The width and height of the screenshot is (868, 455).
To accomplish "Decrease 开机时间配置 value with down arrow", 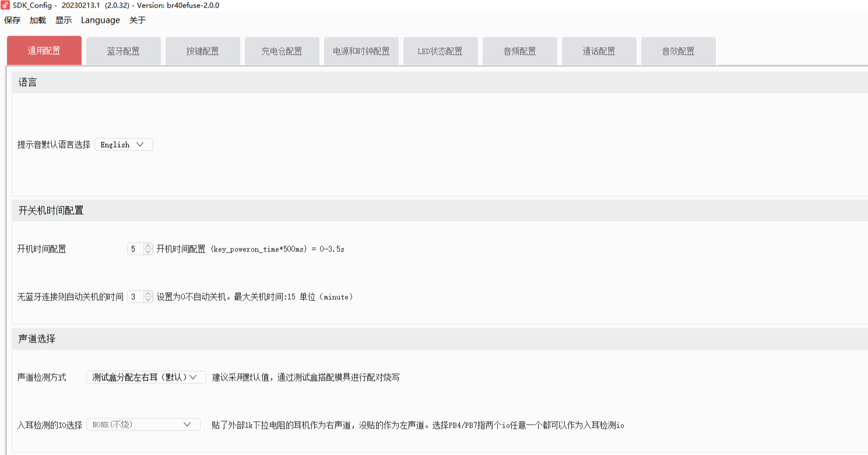I will [148, 252].
